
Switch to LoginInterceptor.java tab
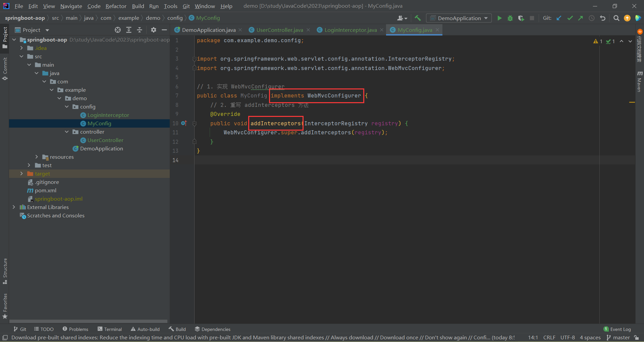351,30
